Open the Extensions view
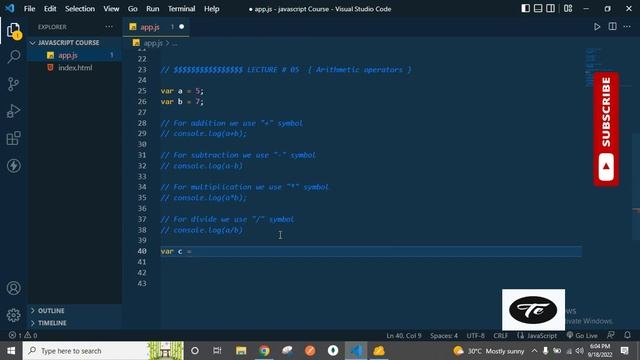Viewport: 640px width, 360px height. point(13,138)
